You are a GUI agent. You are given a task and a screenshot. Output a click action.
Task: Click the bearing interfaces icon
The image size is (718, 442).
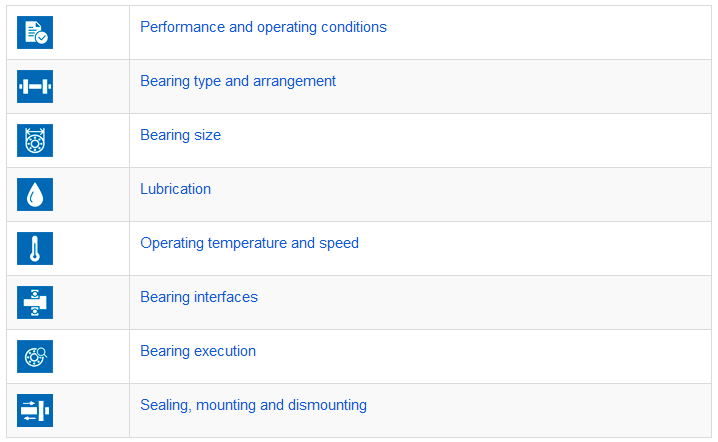click(x=35, y=303)
